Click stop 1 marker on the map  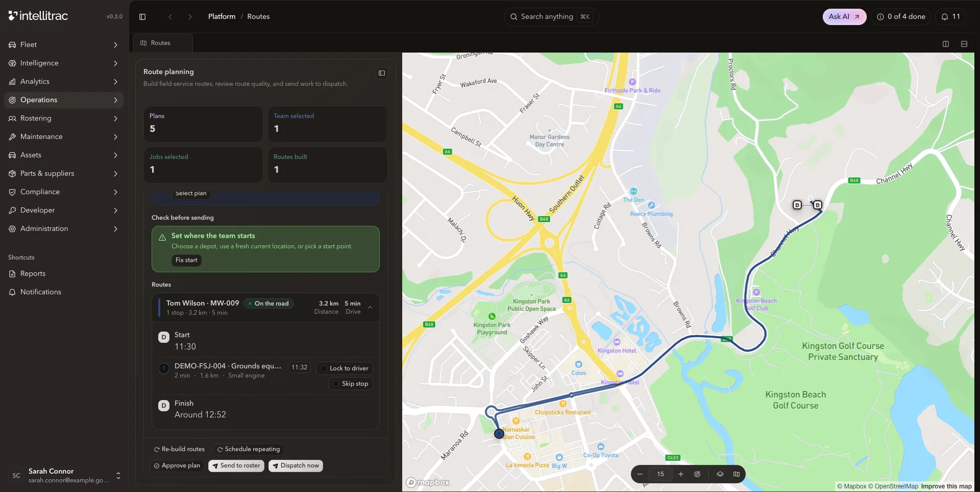click(499, 434)
